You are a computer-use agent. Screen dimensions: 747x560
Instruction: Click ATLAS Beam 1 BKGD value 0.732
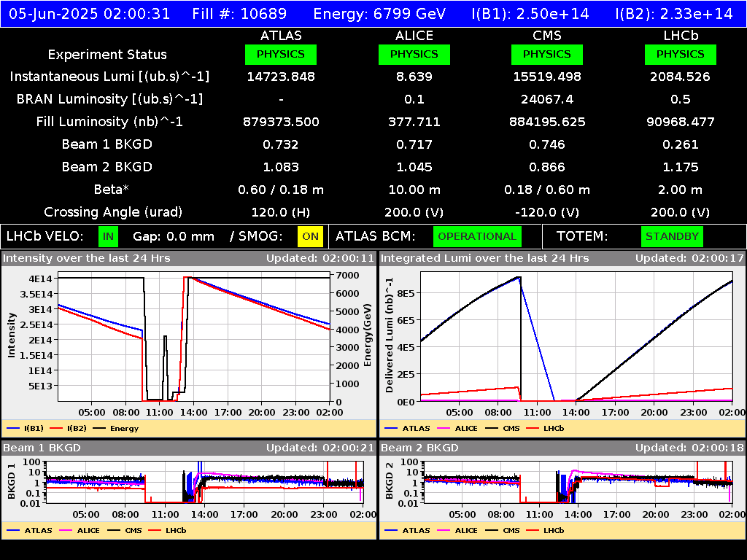[x=281, y=144]
